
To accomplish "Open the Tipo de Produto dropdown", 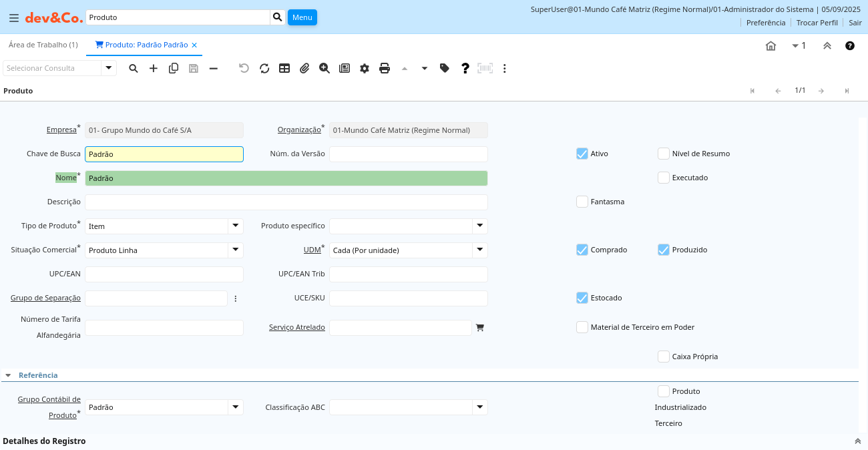I will [x=236, y=226].
